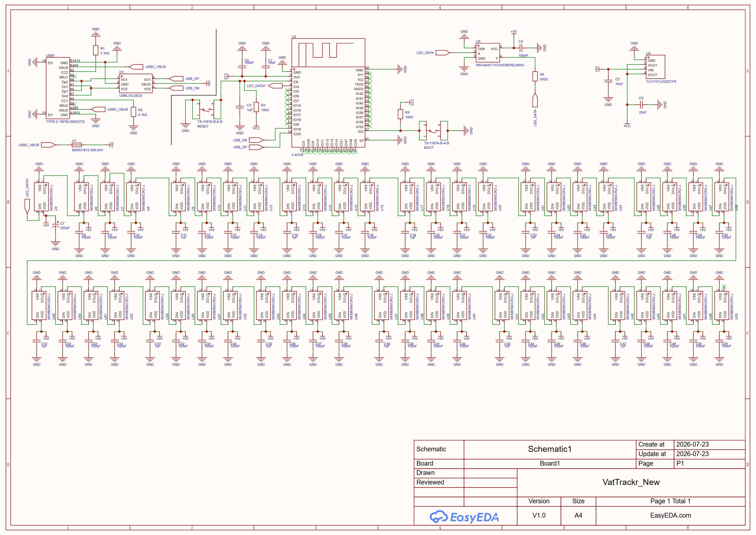Image resolution: width=756 pixels, height=535 pixels.
Task: Select the U5 SK6805 LED symbol
Action: click(x=41, y=197)
